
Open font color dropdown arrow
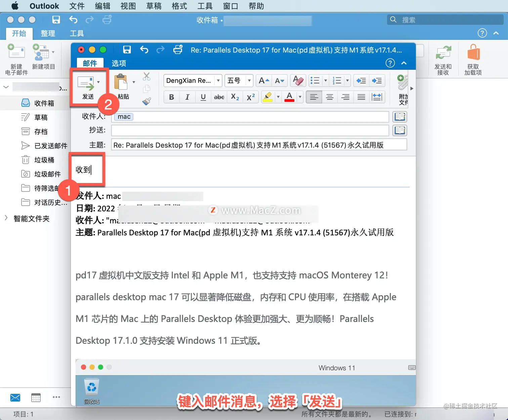coord(300,97)
